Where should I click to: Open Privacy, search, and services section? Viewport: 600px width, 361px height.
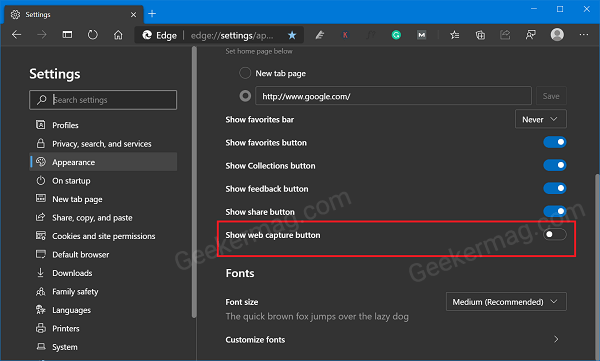pyautogui.click(x=103, y=144)
